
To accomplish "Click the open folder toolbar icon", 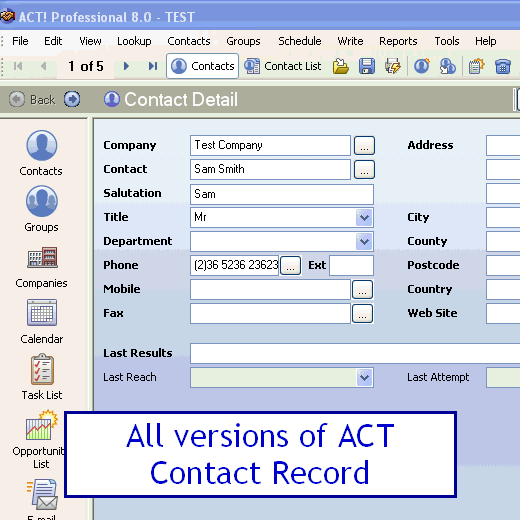I will [341, 66].
